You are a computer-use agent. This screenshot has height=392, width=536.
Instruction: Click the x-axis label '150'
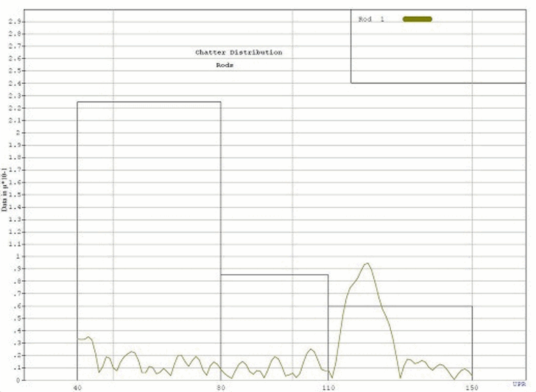[x=472, y=388]
